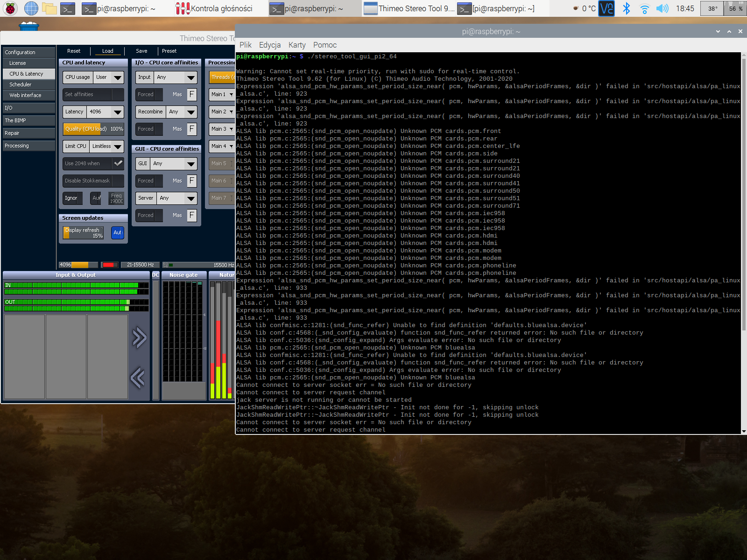Switch to Thimeo Stereo Tool taskbar entry

[x=409, y=8]
